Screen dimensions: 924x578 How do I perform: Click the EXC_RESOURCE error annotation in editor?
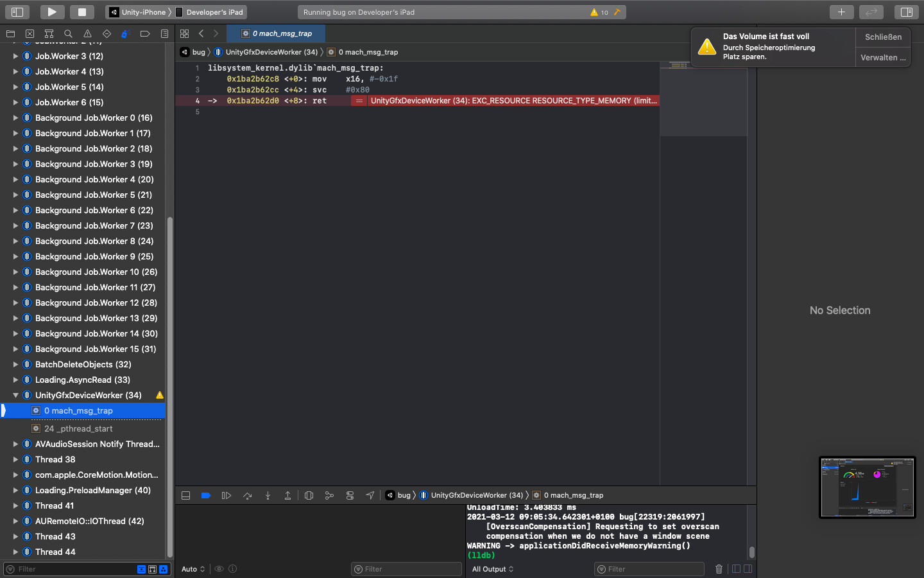(x=505, y=101)
